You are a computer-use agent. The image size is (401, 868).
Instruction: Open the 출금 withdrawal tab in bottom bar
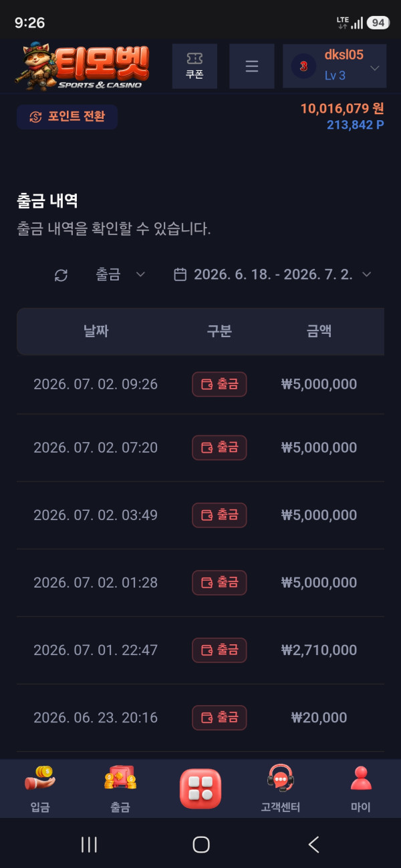coord(120,789)
